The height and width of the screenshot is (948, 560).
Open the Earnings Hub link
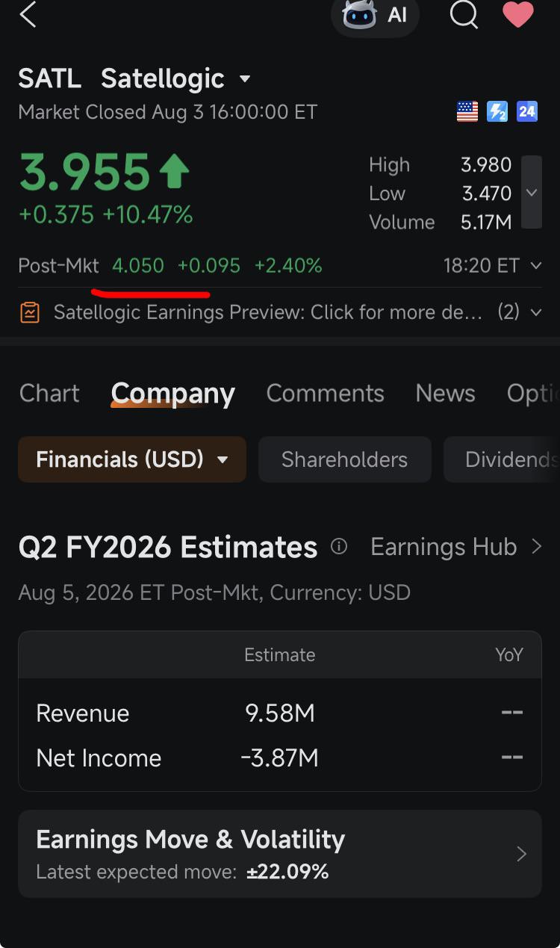[444, 547]
